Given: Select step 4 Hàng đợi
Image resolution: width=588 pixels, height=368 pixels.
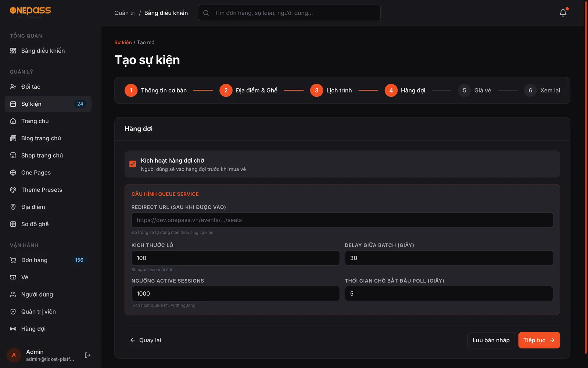Looking at the screenshot, I should pyautogui.click(x=405, y=91).
